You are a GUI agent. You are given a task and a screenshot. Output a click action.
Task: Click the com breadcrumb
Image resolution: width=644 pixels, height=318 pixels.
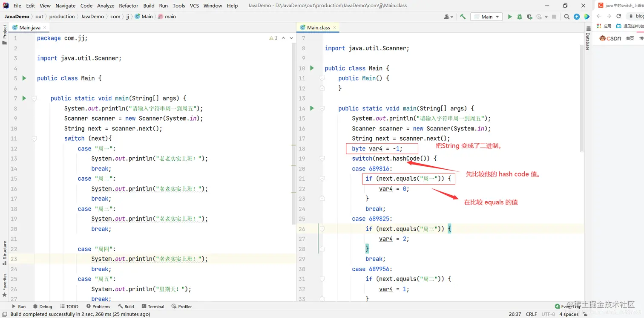pos(115,17)
